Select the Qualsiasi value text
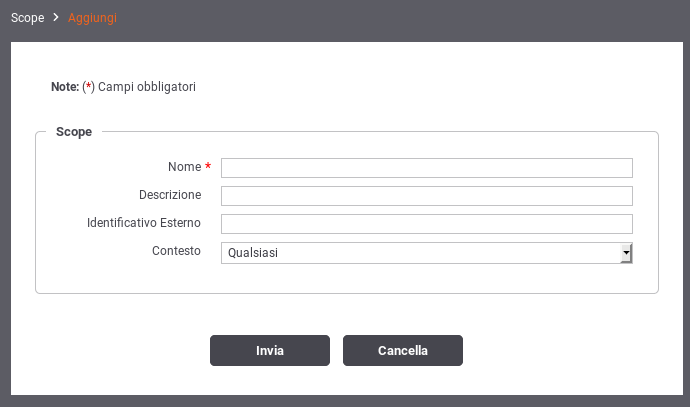Screen dimensions: 690x407 (x=253, y=253)
